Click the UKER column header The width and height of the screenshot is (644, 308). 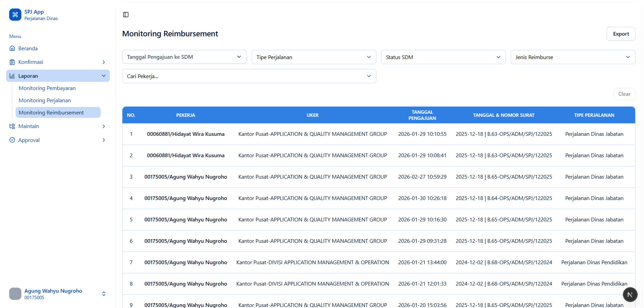click(313, 115)
